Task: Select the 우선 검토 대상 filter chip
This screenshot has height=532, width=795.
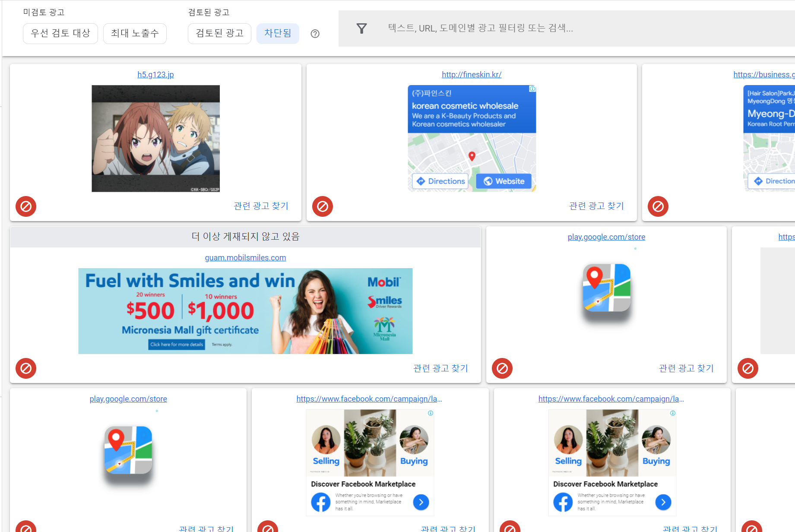Action: (60, 33)
